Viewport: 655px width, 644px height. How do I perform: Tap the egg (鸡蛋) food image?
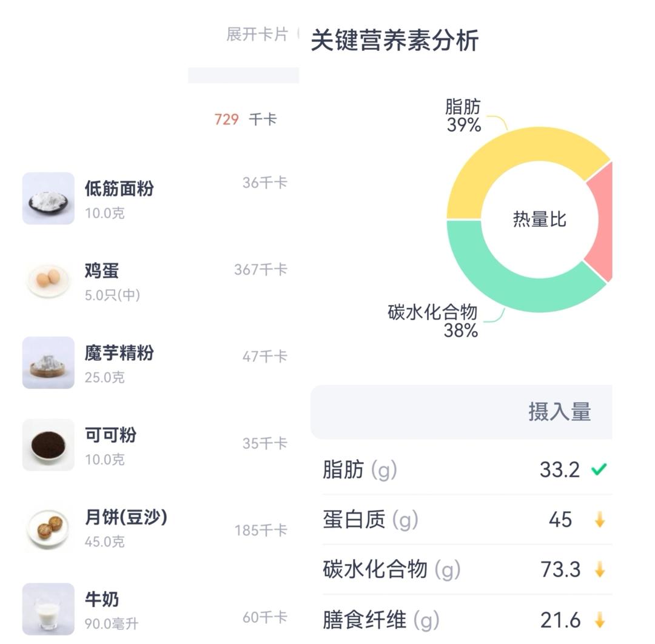click(49, 280)
